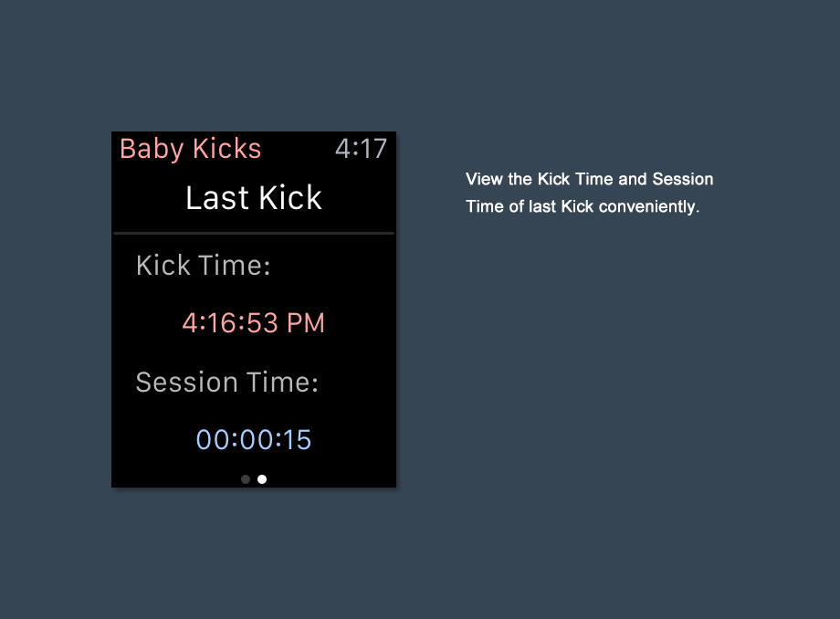
Task: Click seconds "15" in session timer
Action: (x=296, y=440)
